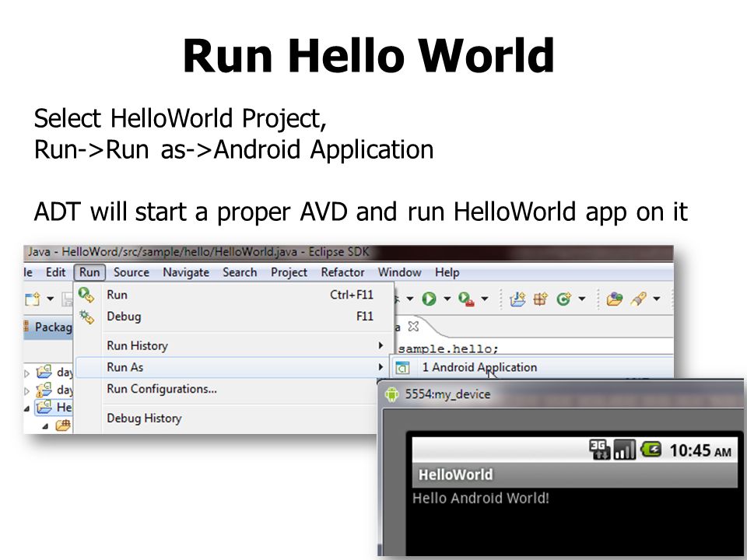
Task: Click the Run icon in the Run menu
Action: [x=86, y=296]
